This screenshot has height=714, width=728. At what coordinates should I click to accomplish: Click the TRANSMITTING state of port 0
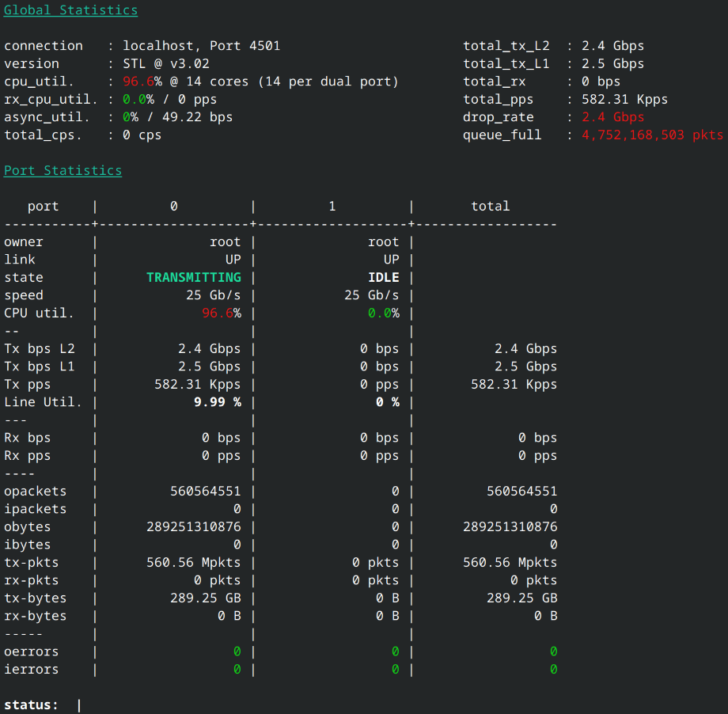(x=194, y=277)
